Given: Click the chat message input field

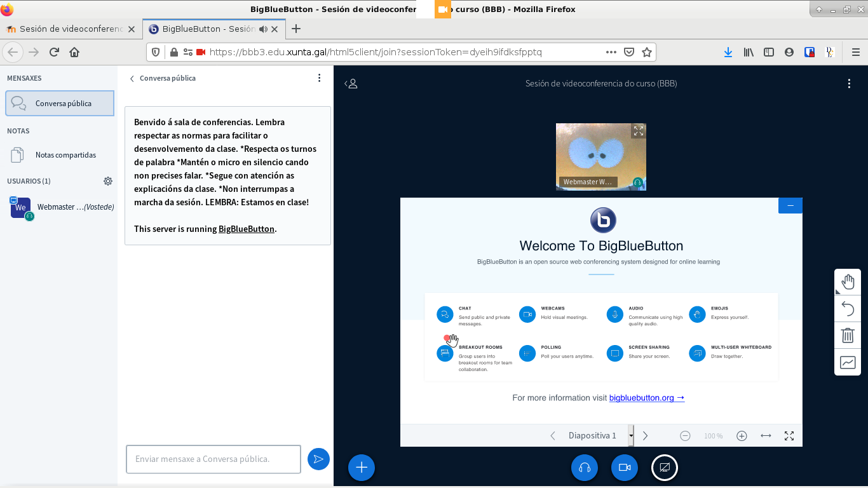Looking at the screenshot, I should pos(214,459).
